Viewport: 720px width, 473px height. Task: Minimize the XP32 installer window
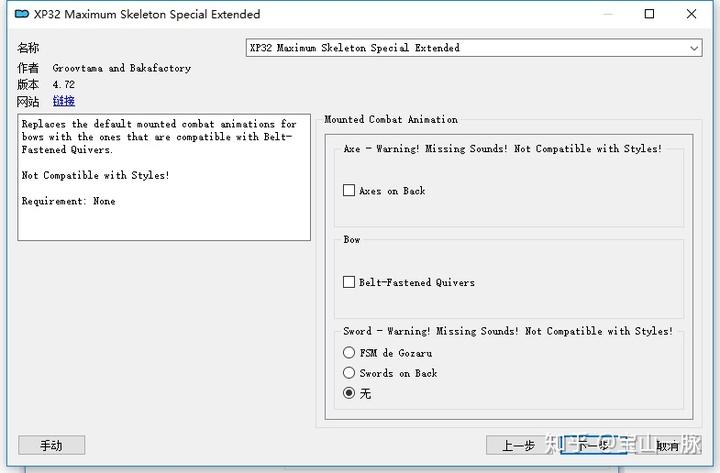(603, 14)
